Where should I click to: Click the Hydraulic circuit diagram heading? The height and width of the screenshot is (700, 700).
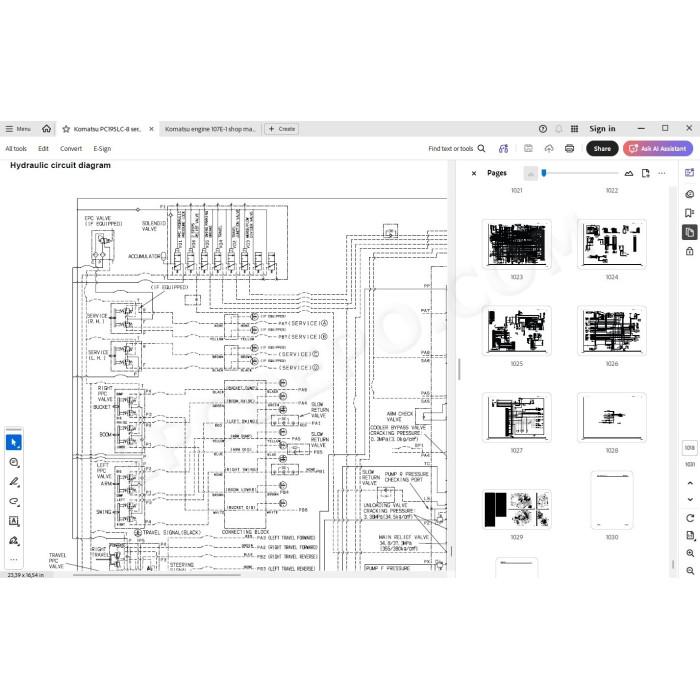pos(60,165)
